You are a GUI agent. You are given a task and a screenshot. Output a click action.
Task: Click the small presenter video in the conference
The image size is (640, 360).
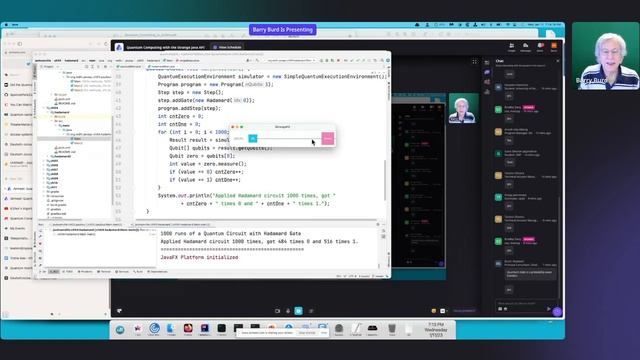point(464,108)
